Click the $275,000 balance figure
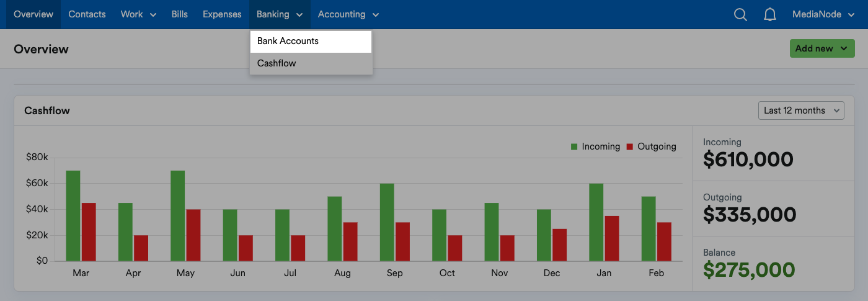This screenshot has height=301, width=868. click(x=749, y=270)
